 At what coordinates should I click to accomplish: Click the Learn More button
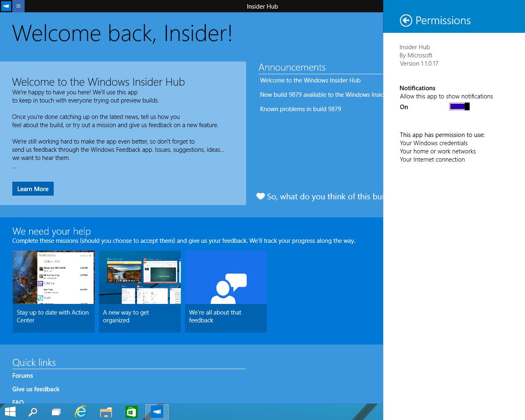(33, 189)
